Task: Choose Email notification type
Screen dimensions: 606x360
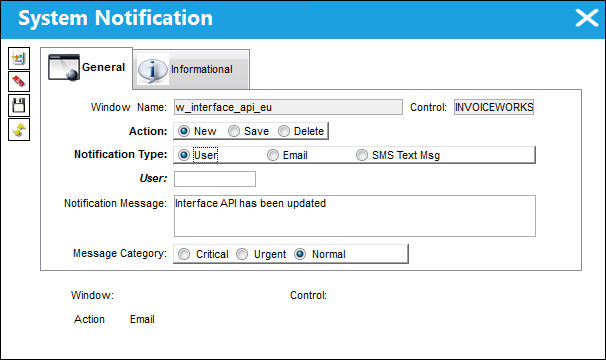Action: pos(273,155)
